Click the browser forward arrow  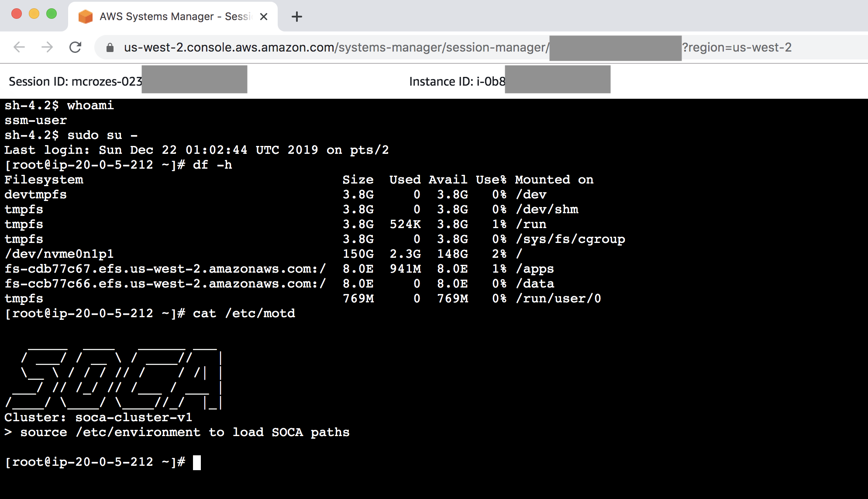click(47, 47)
